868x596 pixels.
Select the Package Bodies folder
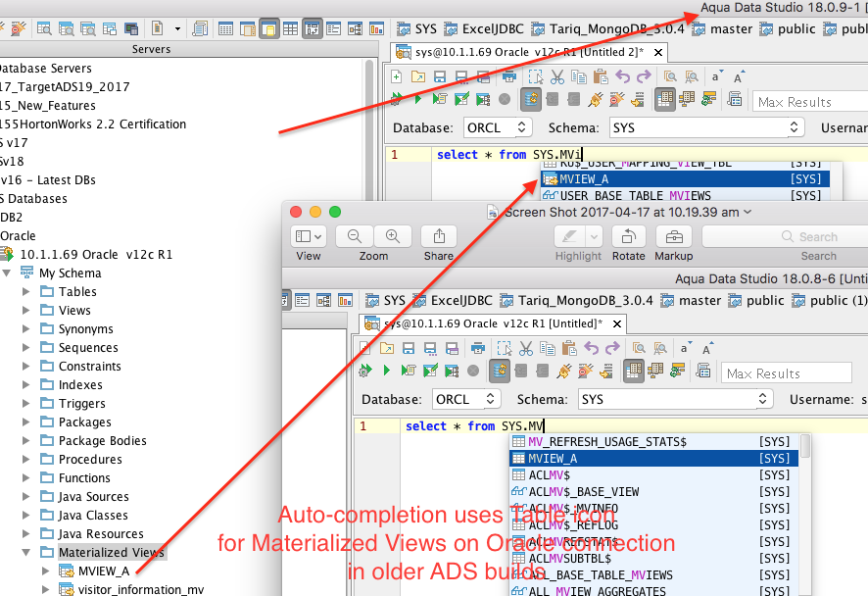point(103,440)
